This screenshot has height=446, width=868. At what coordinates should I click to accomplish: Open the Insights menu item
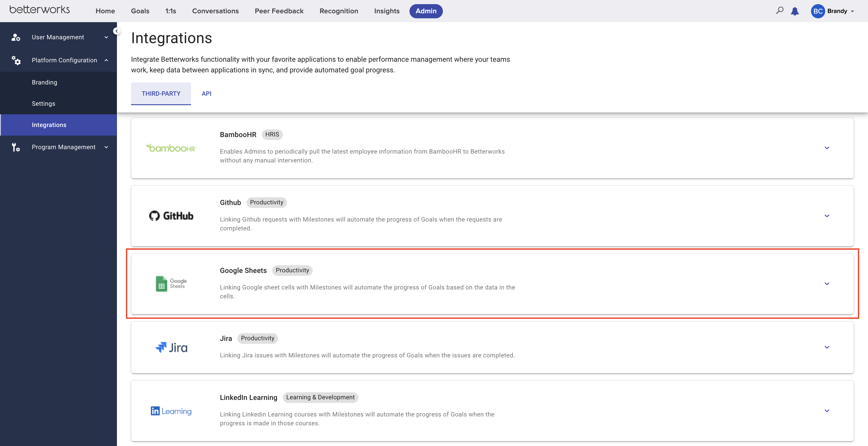tap(386, 11)
